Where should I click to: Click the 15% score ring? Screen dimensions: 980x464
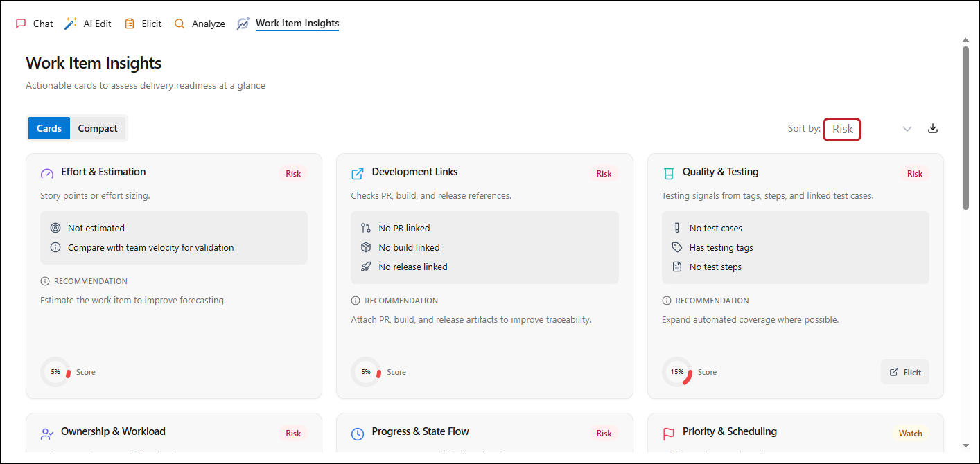[677, 372]
